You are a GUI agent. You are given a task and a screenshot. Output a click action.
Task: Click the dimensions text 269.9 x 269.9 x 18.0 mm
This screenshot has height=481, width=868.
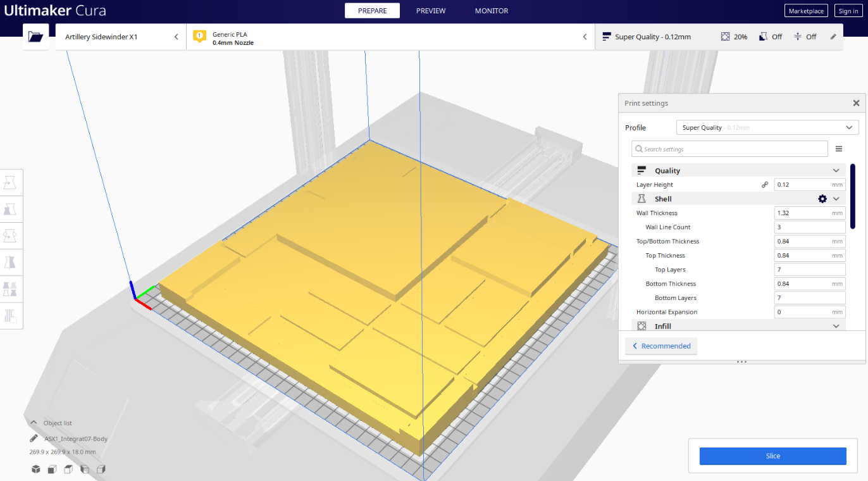tap(63, 452)
